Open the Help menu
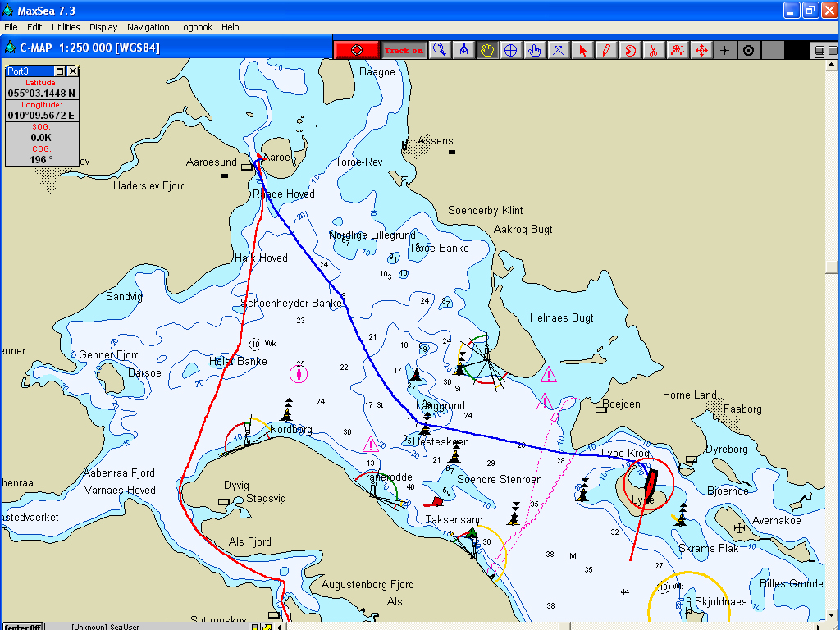840x630 pixels. tap(231, 27)
